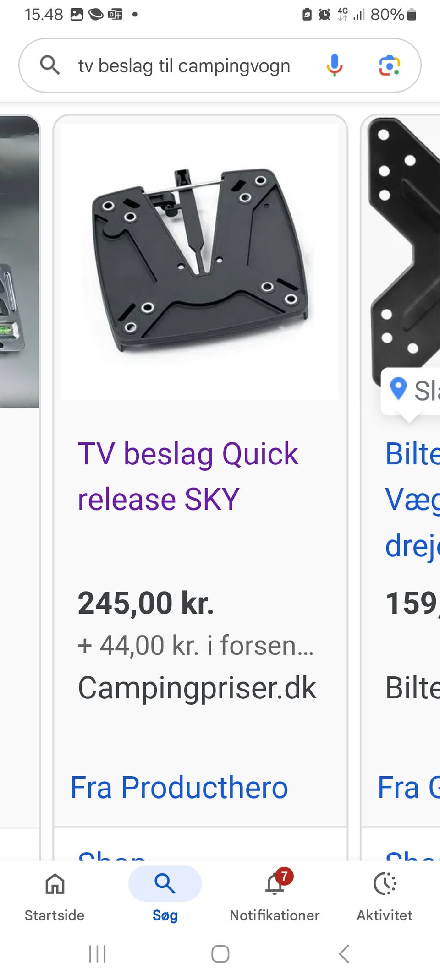Open the partial product image on left
The height and width of the screenshot is (980, 440).
[19, 261]
